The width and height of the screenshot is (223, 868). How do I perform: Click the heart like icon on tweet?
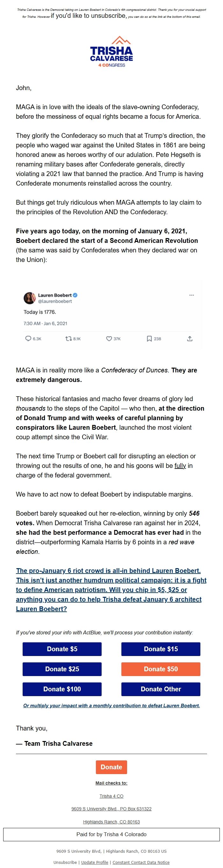[x=109, y=339]
